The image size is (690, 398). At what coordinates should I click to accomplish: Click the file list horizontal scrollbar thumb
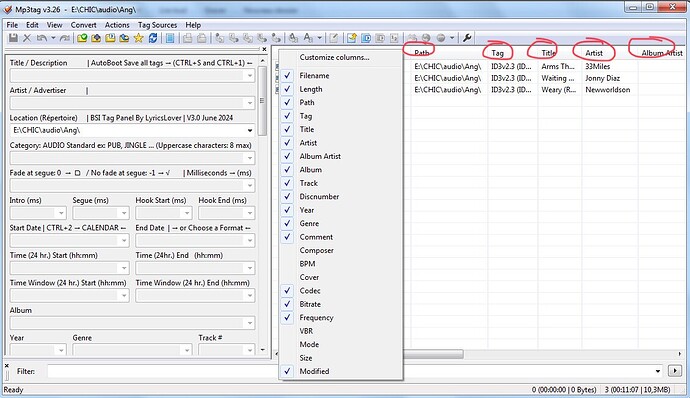click(433, 354)
